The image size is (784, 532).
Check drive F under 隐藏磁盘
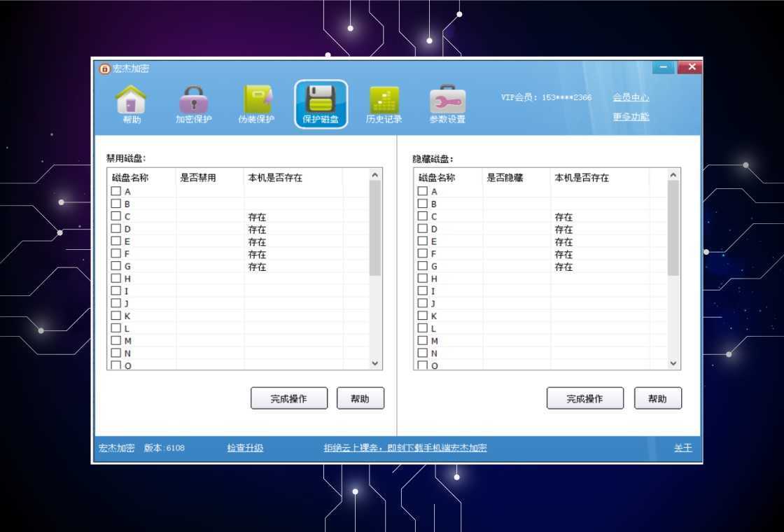421,253
